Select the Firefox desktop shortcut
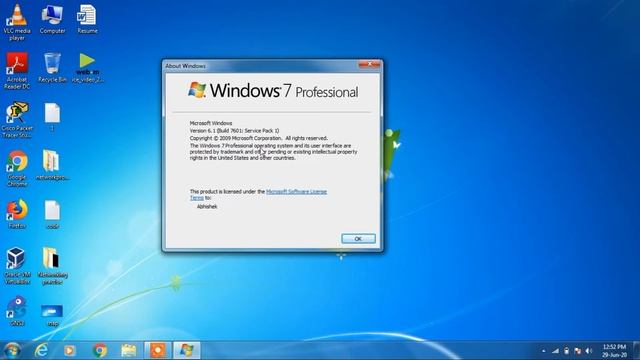This screenshot has width=640, height=360. (17, 214)
